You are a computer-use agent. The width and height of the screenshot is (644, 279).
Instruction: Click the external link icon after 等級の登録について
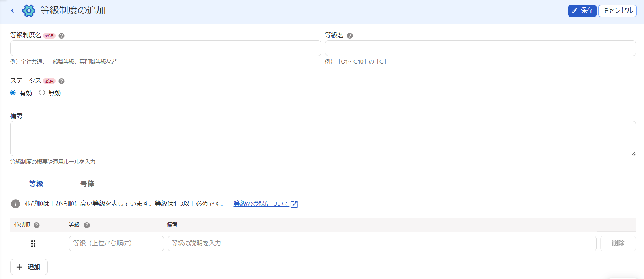(x=294, y=204)
